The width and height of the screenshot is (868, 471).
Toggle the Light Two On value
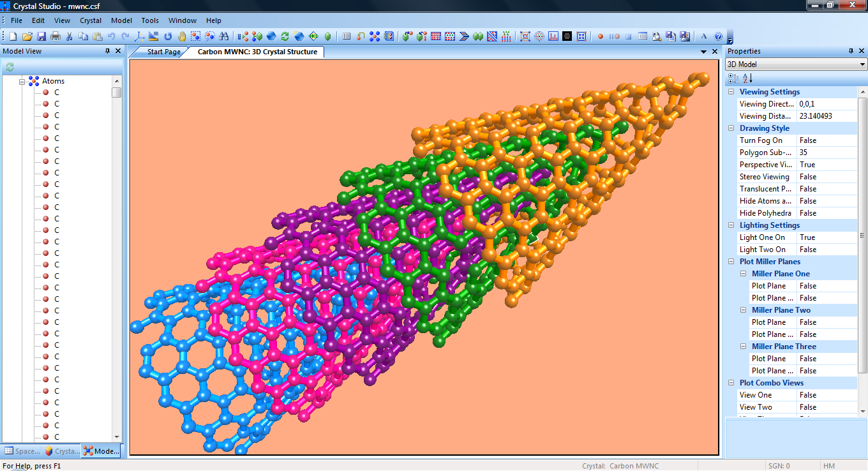pos(827,250)
